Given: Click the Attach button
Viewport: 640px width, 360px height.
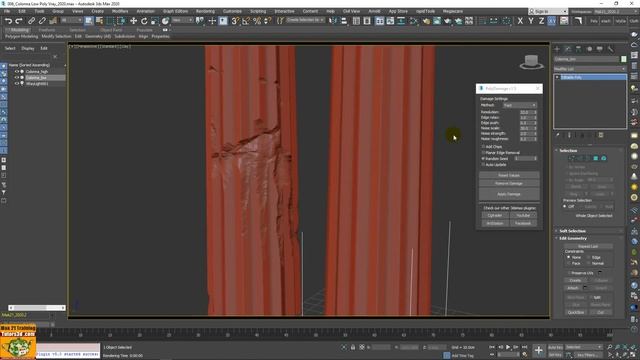Looking at the screenshot, I should click(573, 288).
